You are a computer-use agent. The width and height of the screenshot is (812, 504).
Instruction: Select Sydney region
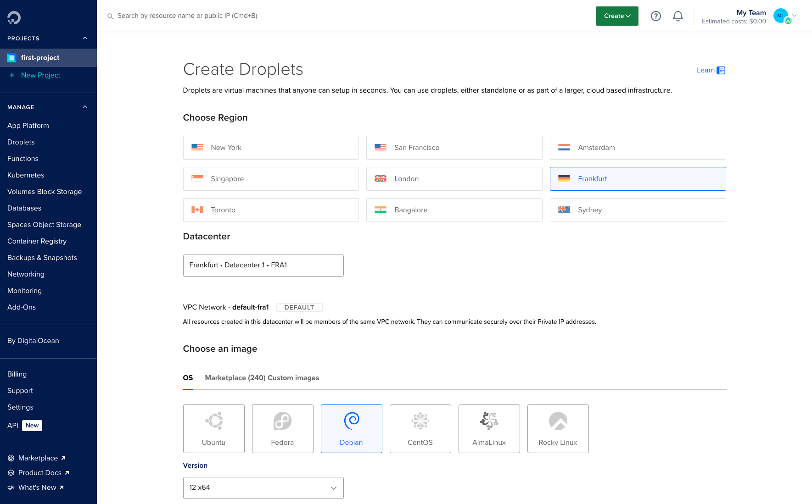tap(638, 210)
